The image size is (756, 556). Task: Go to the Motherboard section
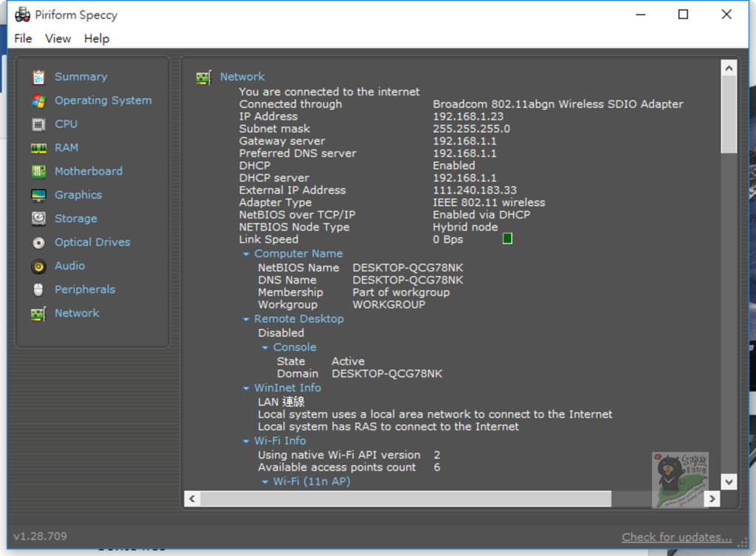(89, 171)
